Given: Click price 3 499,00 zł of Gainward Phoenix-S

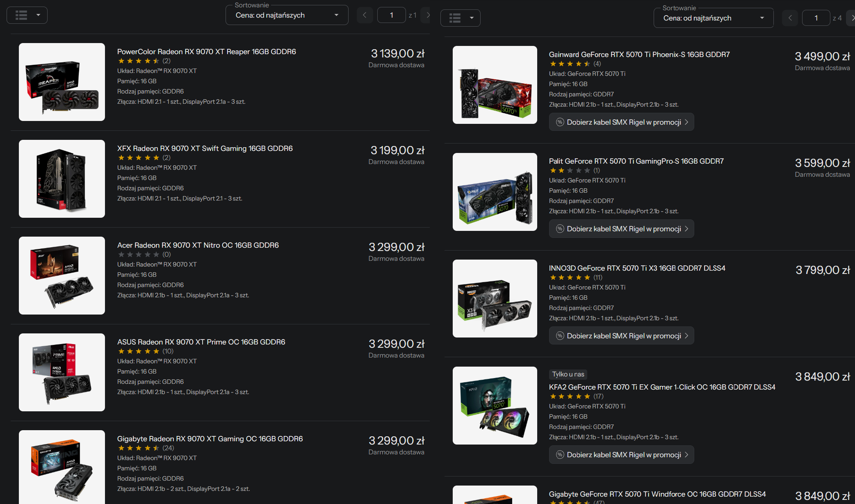Looking at the screenshot, I should coord(822,57).
